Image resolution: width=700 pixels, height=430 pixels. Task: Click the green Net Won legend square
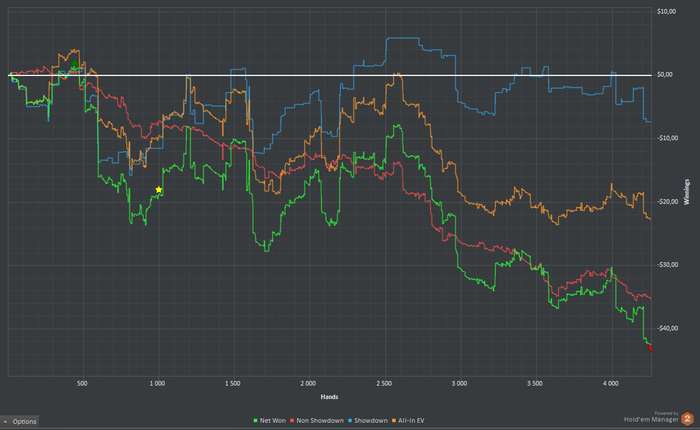point(256,421)
